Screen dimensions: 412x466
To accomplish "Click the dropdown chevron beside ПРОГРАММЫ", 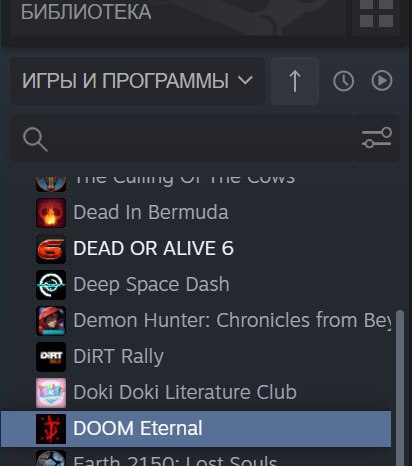I will pyautogui.click(x=245, y=80).
